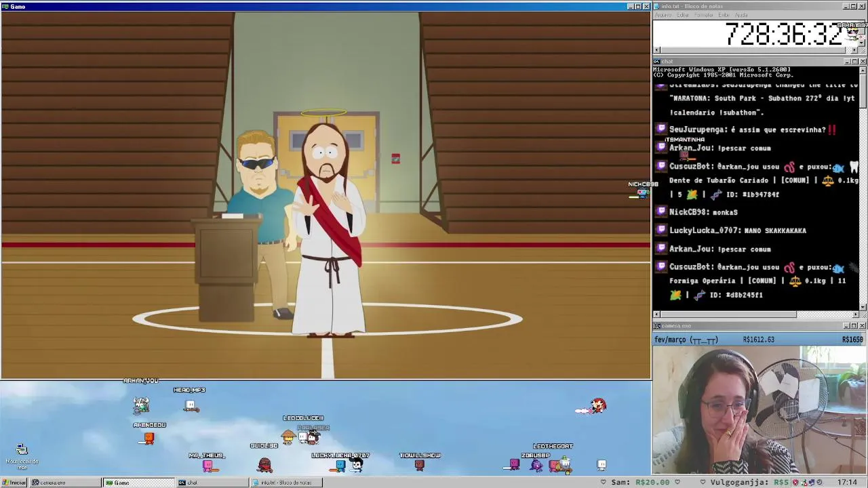Click the Twitch badge beside LuckyLucka_0707's message
This screenshot has width=868, height=488.
(662, 230)
